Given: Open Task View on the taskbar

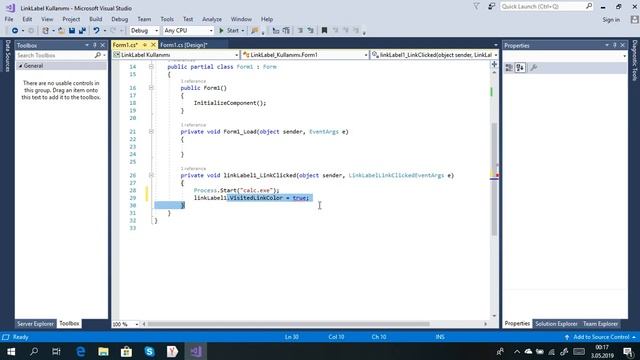Looking at the screenshot, I should pyautogui.click(x=56, y=351).
